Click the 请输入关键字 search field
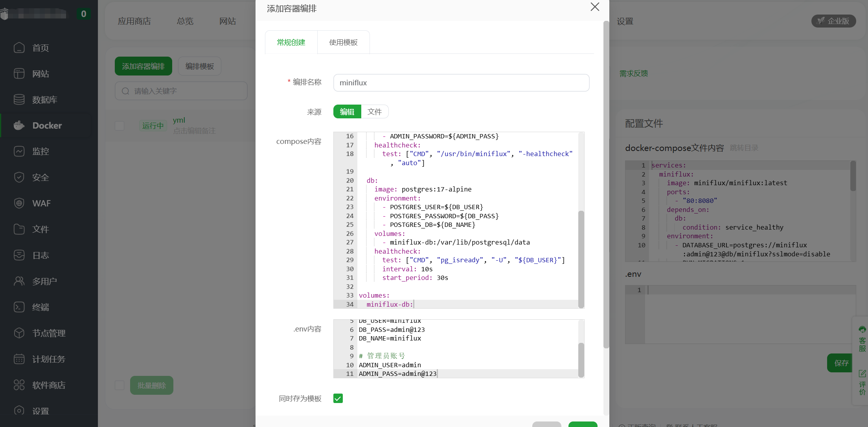The image size is (868, 427). tap(181, 91)
